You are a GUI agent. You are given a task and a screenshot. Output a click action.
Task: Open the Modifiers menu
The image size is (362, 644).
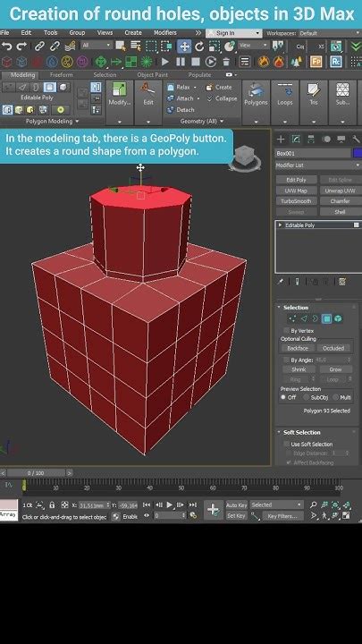[165, 33]
